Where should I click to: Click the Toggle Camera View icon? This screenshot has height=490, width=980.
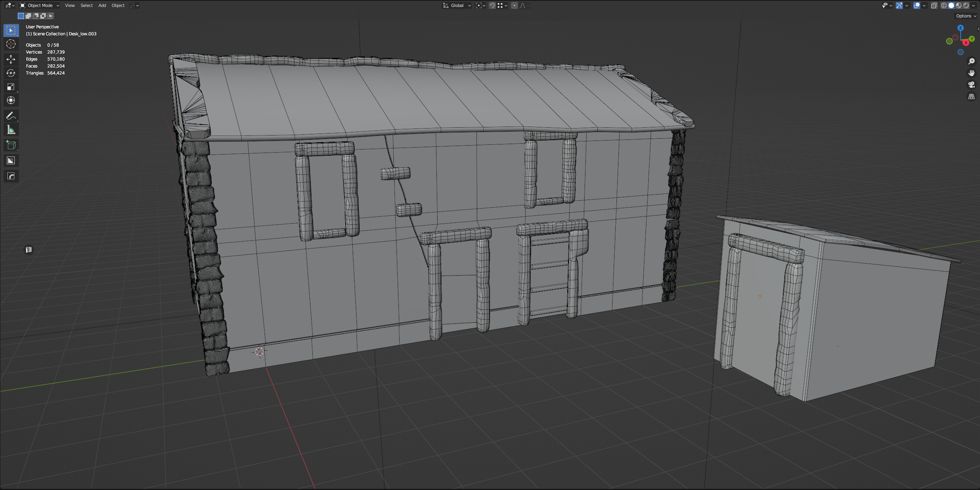point(971,85)
